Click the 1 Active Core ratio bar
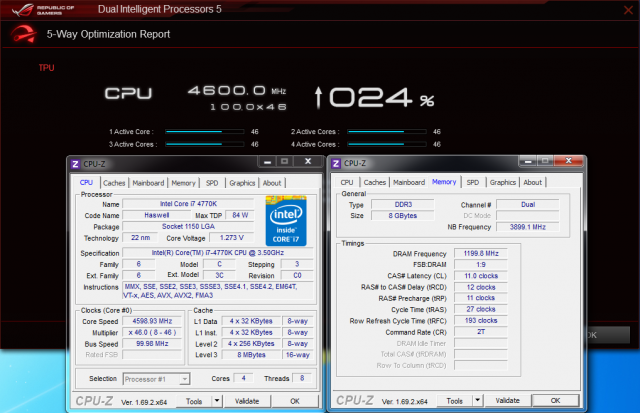 click(x=204, y=132)
